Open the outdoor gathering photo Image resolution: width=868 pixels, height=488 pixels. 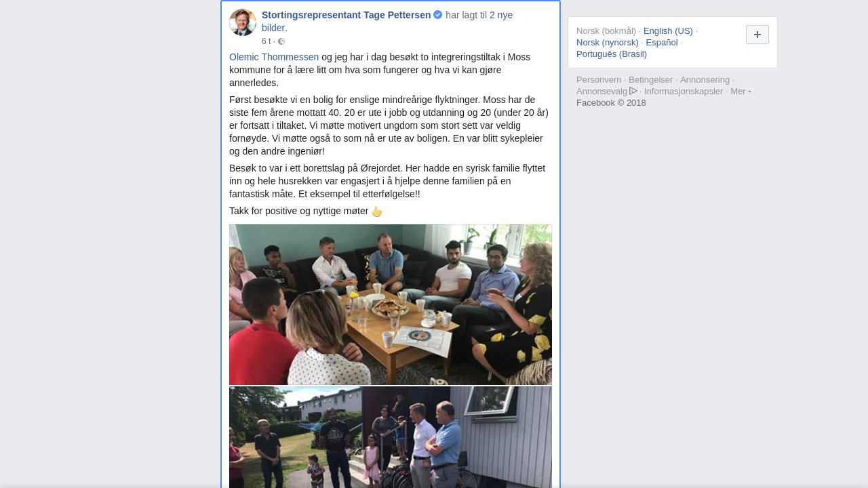pyautogui.click(x=391, y=437)
